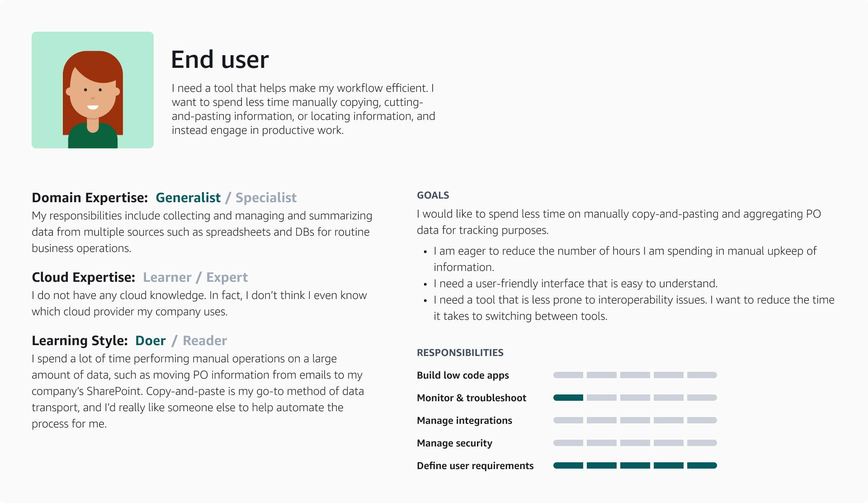Click middle segment of Manage security bar
The width and height of the screenshot is (868, 503).
[635, 443]
